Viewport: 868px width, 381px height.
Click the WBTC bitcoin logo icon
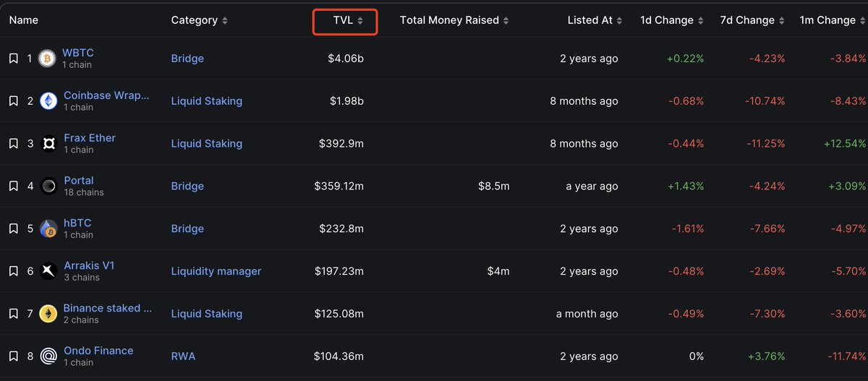pyautogui.click(x=48, y=59)
